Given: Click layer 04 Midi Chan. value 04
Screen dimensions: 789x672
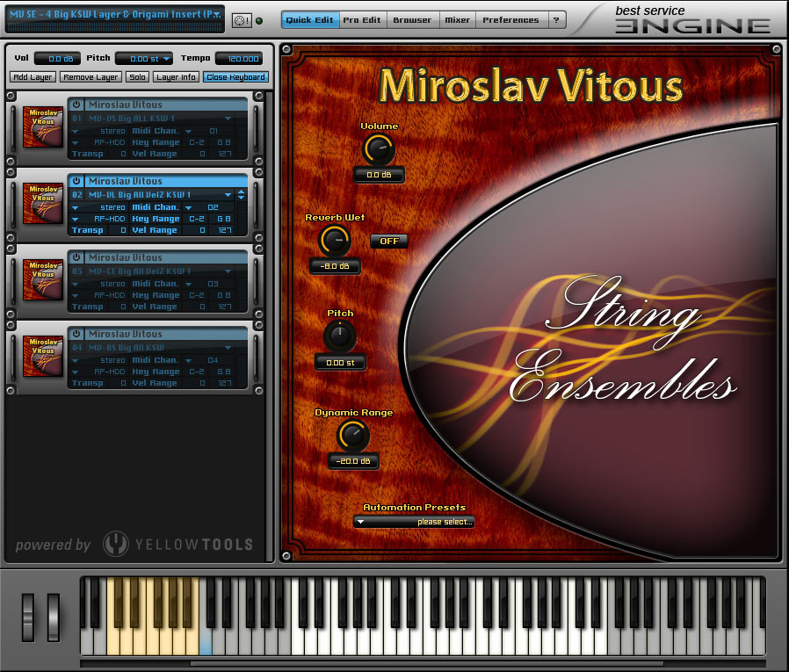Looking at the screenshot, I should 213,361.
